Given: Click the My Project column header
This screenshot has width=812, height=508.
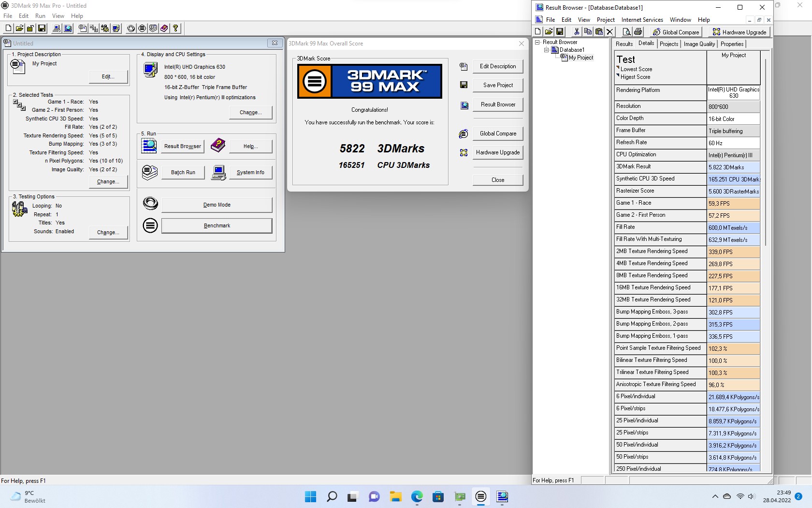Looking at the screenshot, I should pos(733,68).
